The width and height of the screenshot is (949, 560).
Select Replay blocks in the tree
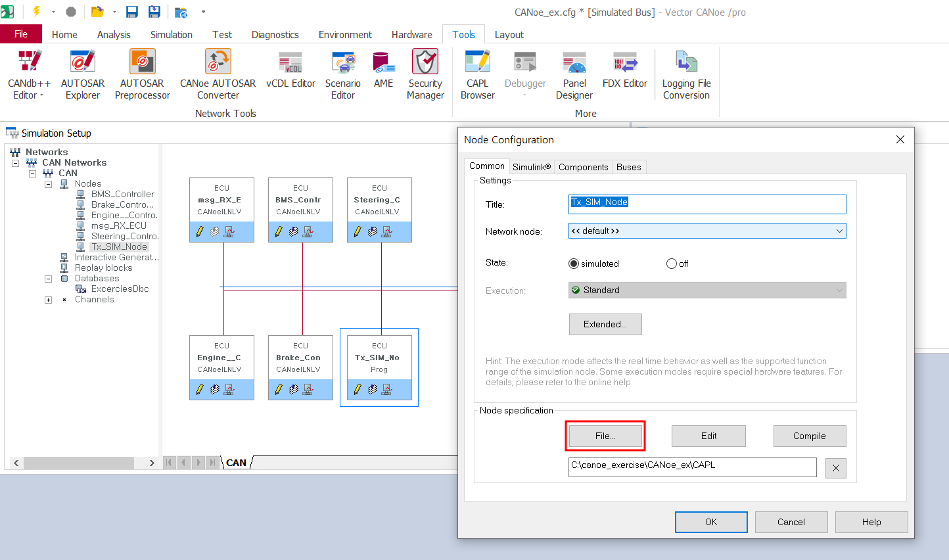click(104, 268)
